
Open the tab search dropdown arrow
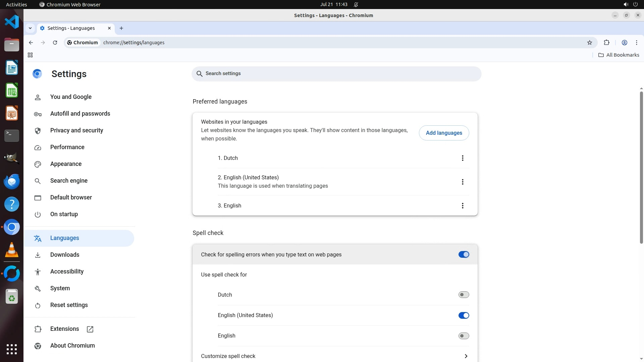[x=30, y=28]
